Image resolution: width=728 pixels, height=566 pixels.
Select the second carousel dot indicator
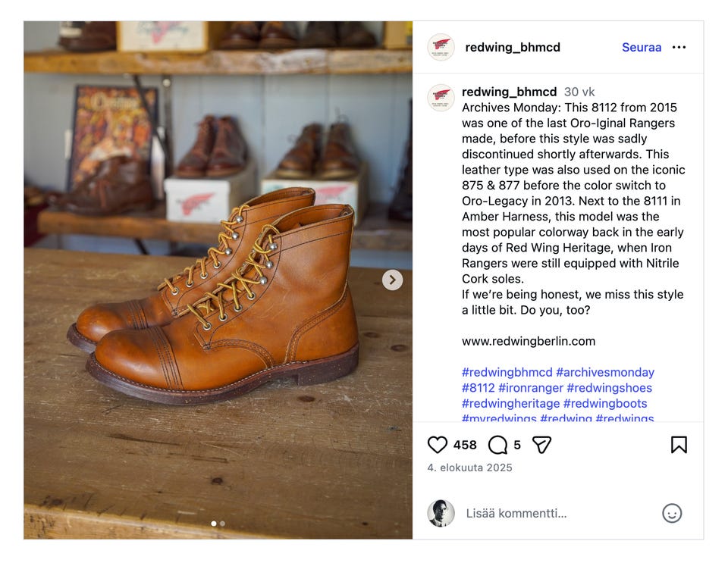tap(222, 524)
